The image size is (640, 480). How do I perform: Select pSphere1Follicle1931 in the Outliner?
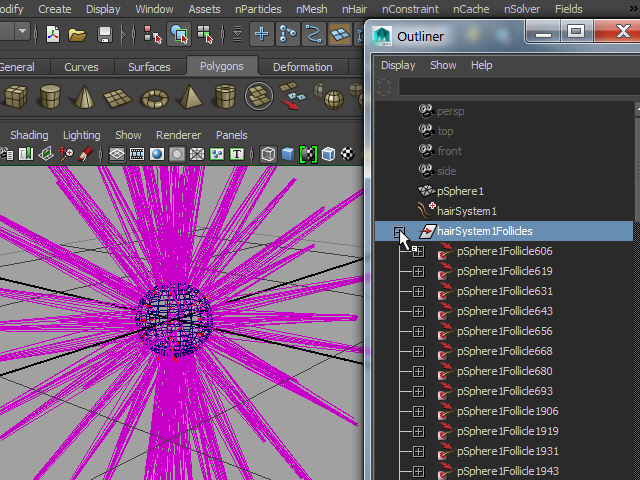tap(504, 451)
